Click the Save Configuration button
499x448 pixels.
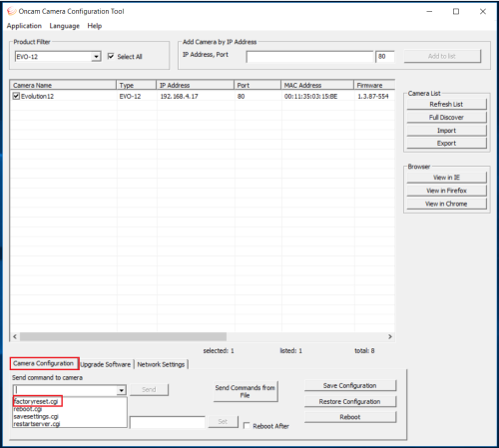click(350, 385)
